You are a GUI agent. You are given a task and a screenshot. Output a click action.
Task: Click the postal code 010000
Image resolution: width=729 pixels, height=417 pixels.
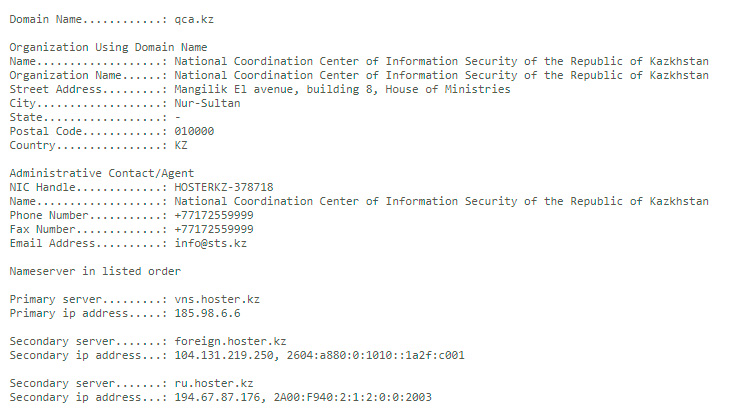tap(193, 131)
